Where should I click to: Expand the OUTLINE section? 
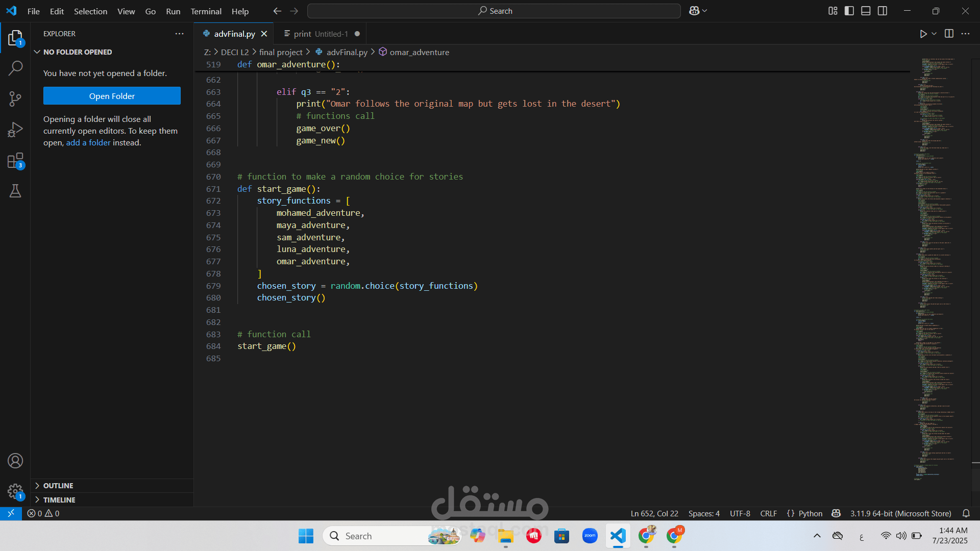(58, 486)
